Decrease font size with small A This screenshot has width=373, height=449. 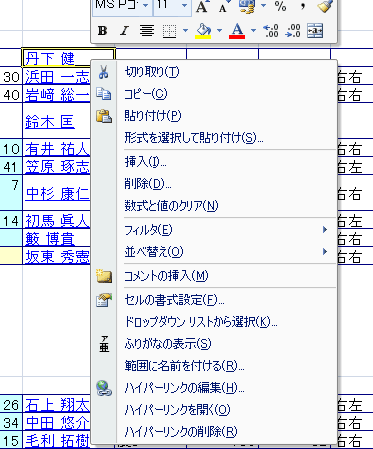coord(224,7)
